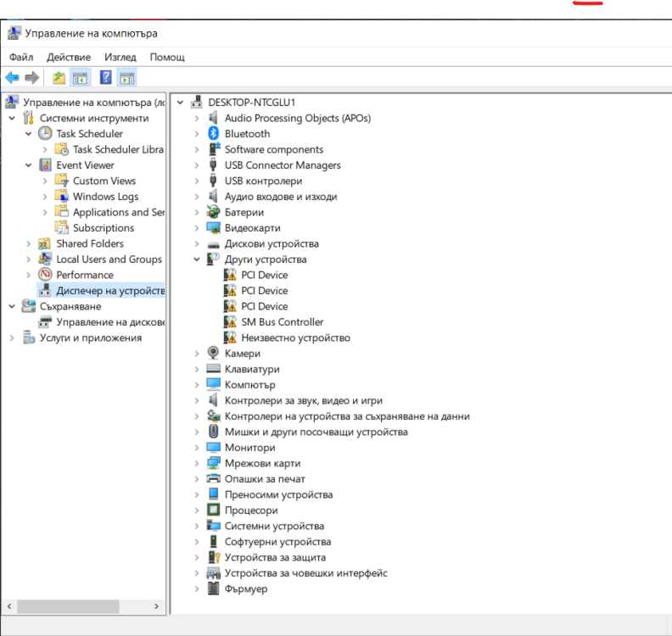Click the Видеокарти display adapter icon
Image resolution: width=672 pixels, height=636 pixels.
[x=213, y=228]
